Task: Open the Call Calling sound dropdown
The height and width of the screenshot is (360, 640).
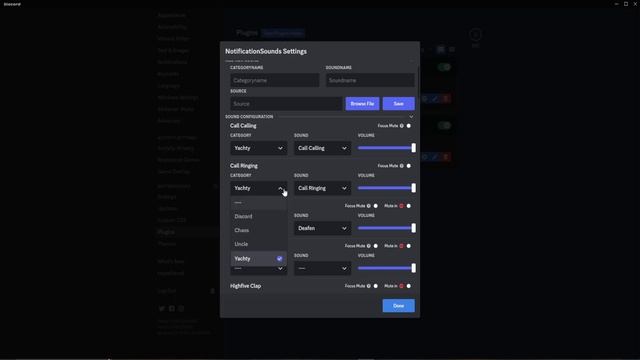Action: point(322,148)
